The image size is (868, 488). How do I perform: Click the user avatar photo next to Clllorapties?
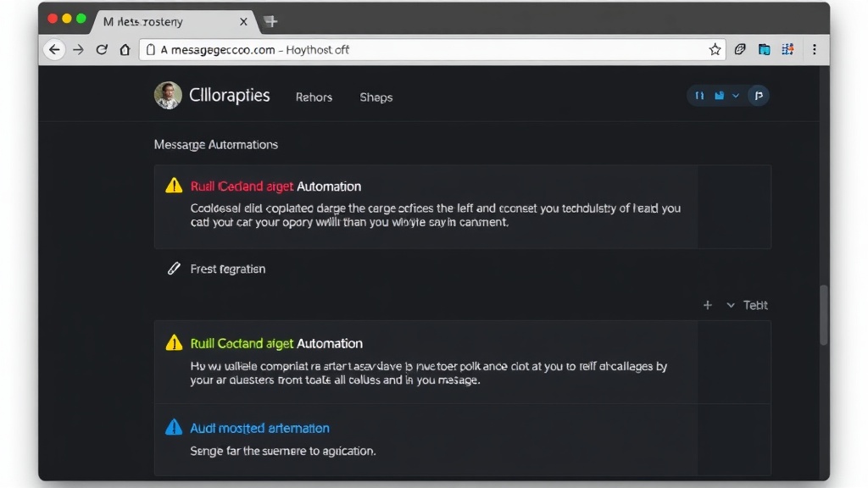[x=168, y=96]
